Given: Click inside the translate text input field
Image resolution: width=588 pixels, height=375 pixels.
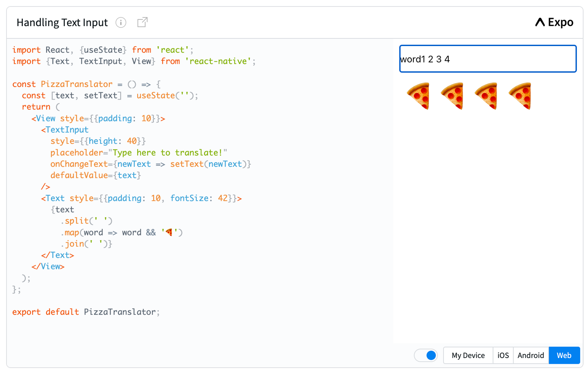Looking at the screenshot, I should coord(487,59).
